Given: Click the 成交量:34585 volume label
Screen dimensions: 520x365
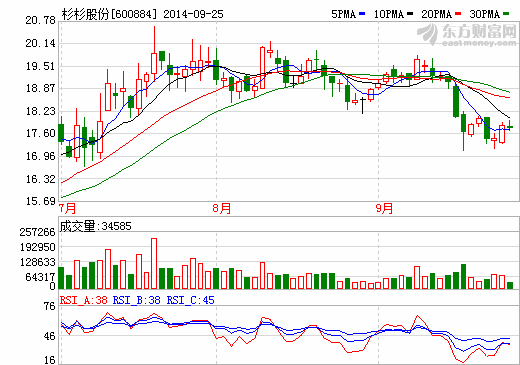Looking at the screenshot, I should [96, 226].
